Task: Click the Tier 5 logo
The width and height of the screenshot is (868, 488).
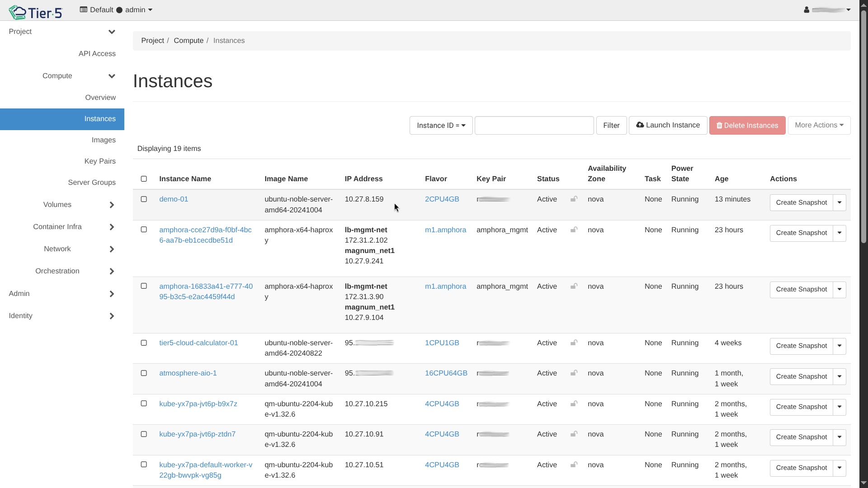Action: 35,12
